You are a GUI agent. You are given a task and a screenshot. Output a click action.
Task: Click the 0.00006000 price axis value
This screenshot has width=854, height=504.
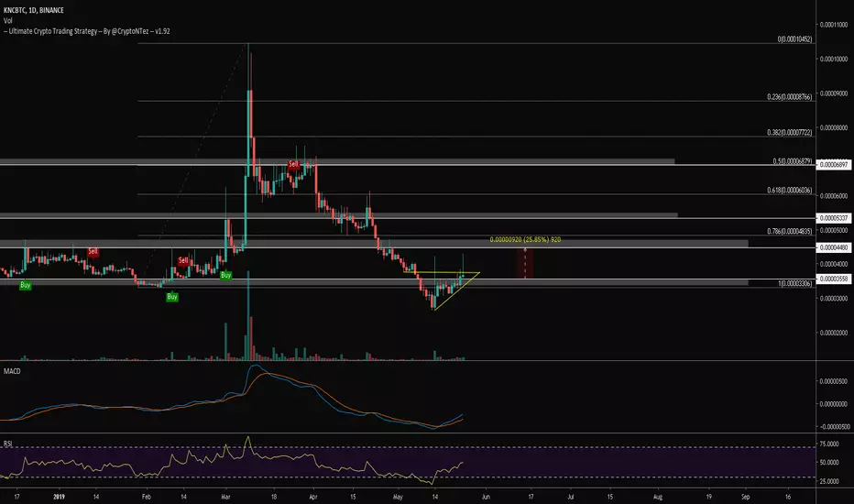834,196
